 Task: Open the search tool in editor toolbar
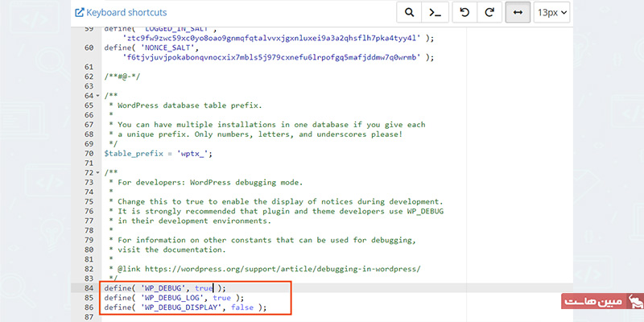coord(410,13)
